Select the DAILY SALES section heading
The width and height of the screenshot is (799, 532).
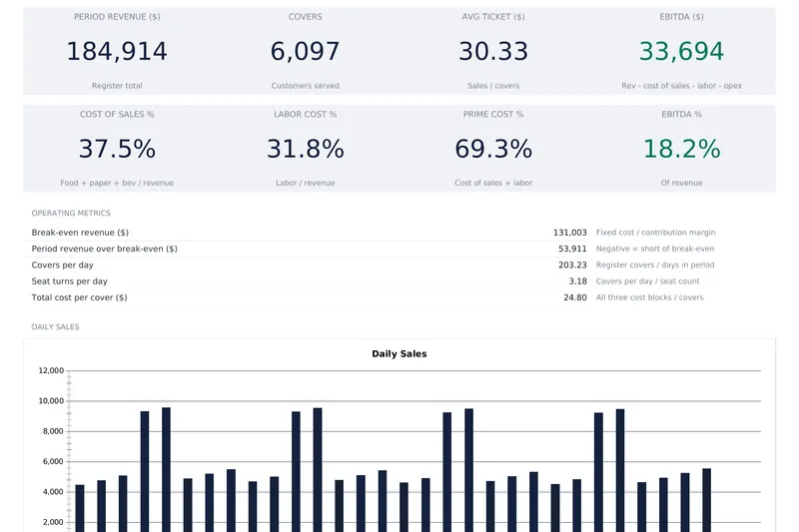55,327
